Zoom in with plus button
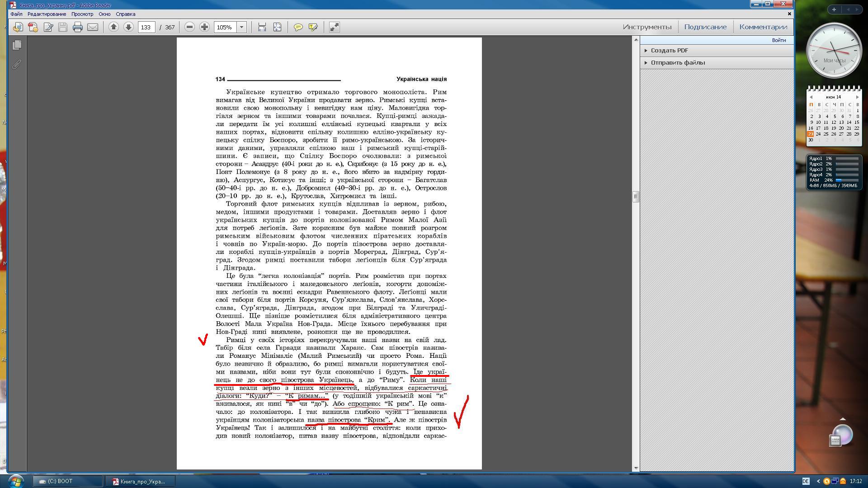Viewport: 868px width, 488px height. pyautogui.click(x=204, y=27)
